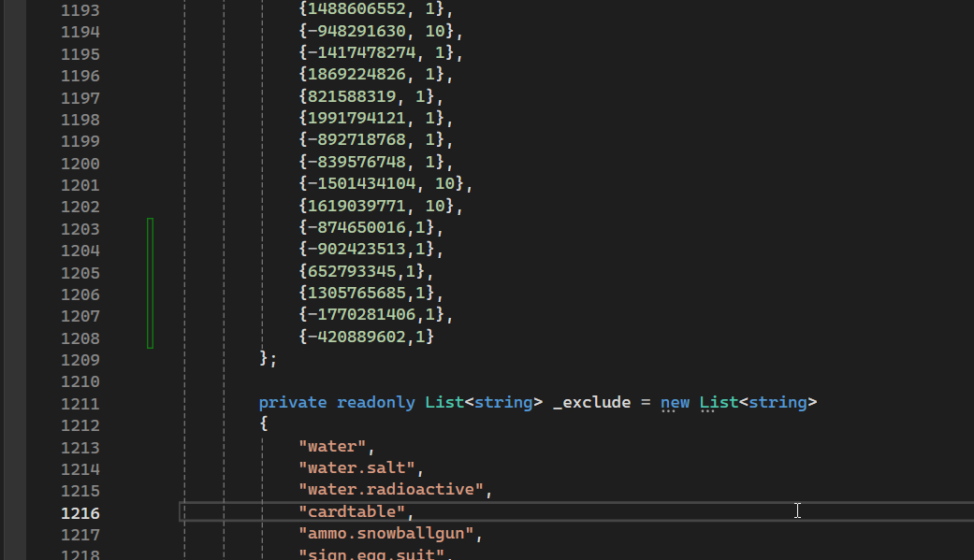Click the closing brace with semicolon on line 1209

point(269,359)
